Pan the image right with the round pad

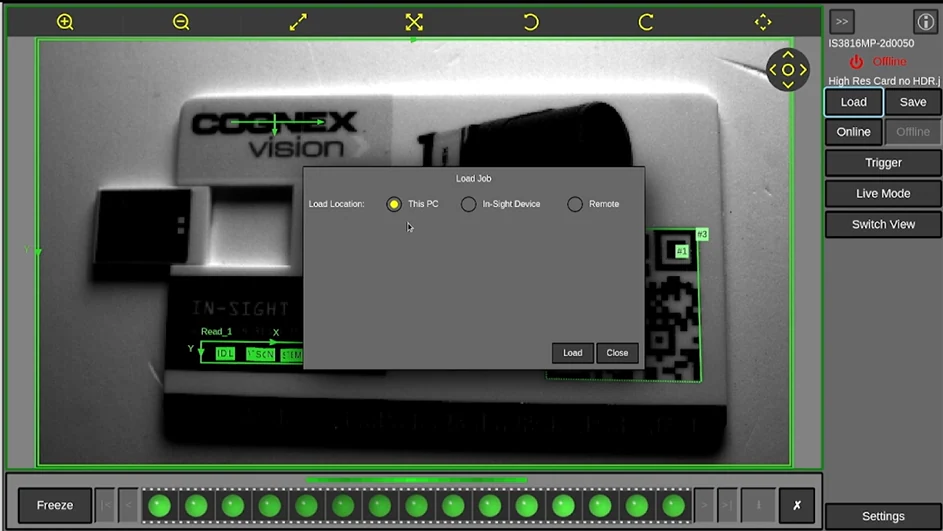802,70
